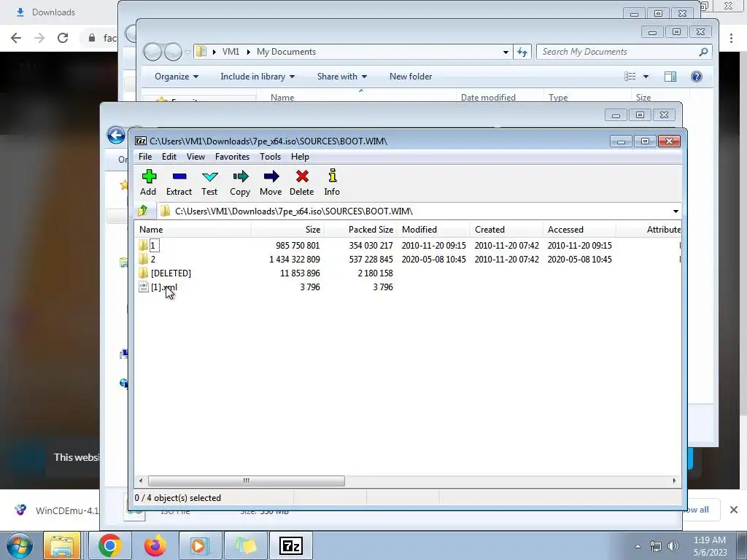Expand Explorer address history dropdown
This screenshot has height=560, width=747.
pos(506,52)
